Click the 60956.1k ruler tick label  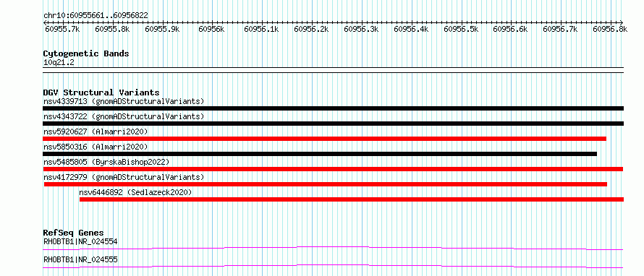(x=261, y=29)
